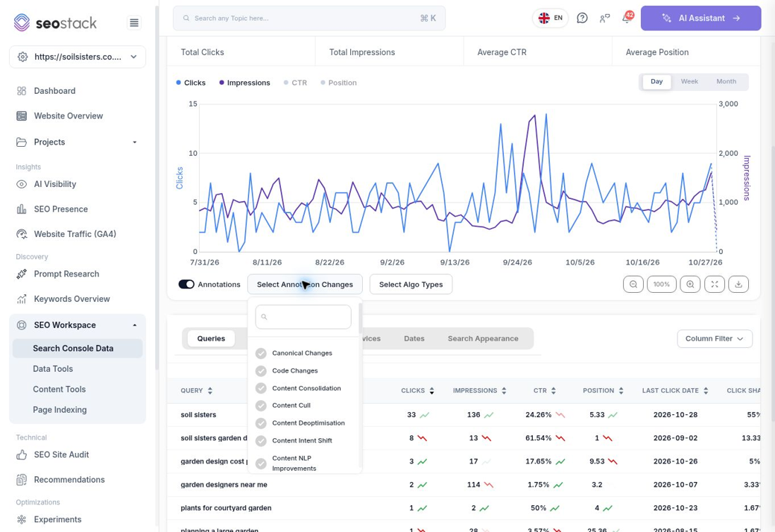The image size is (775, 532).
Task: Focus the Search any Topic field
Action: [309, 19]
